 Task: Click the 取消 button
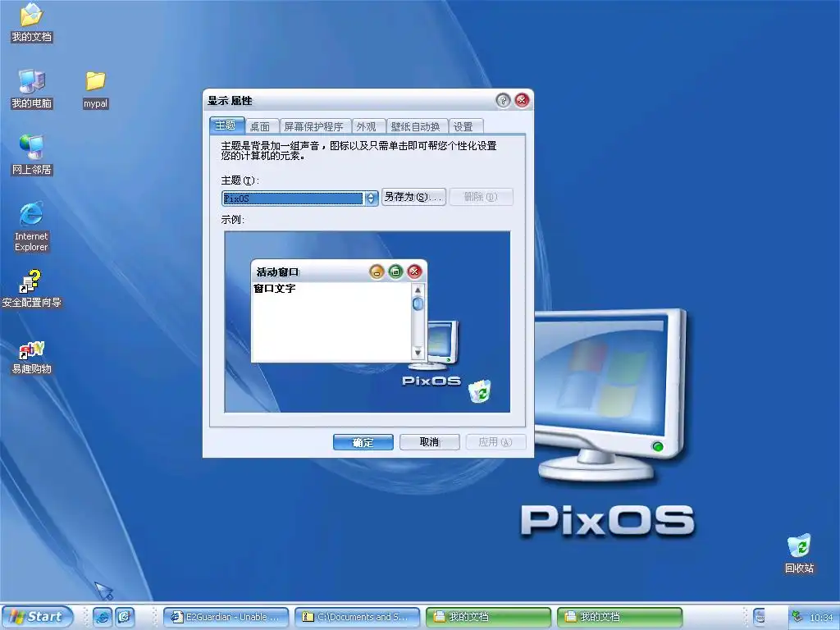pos(430,442)
